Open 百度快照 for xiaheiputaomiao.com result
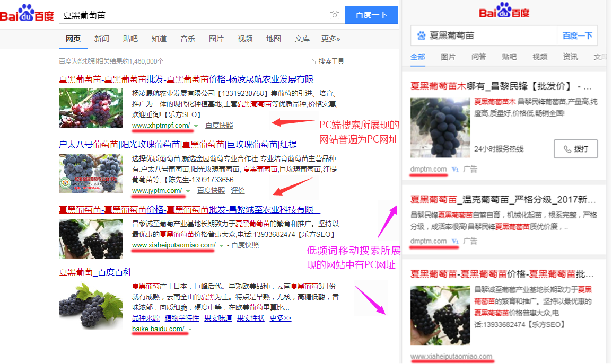 244,245
